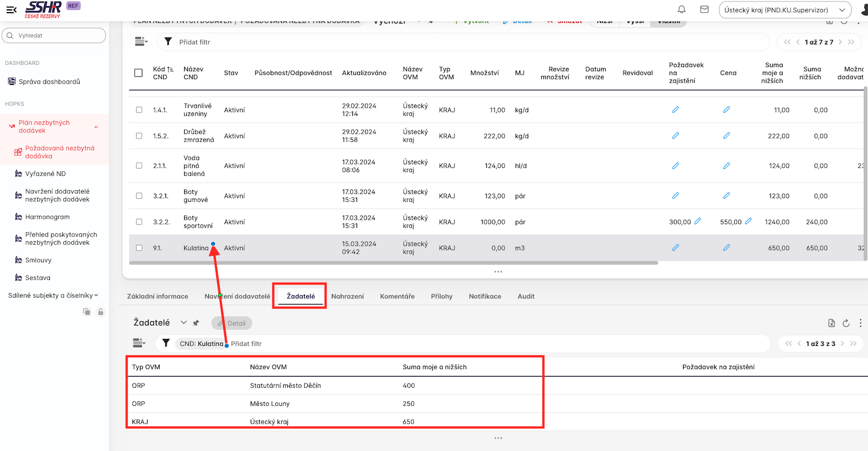Pin the Žadatelé view
This screenshot has width=868, height=451.
[x=196, y=323]
